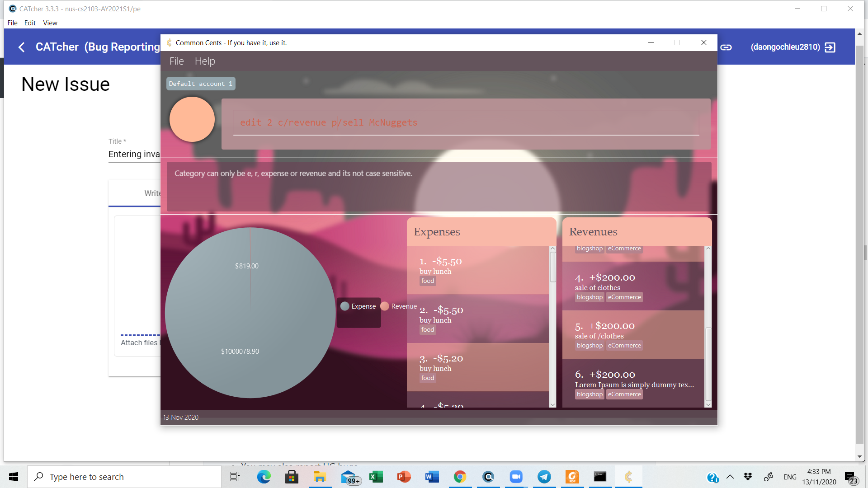
Task: Click the Windows search box
Action: click(124, 477)
